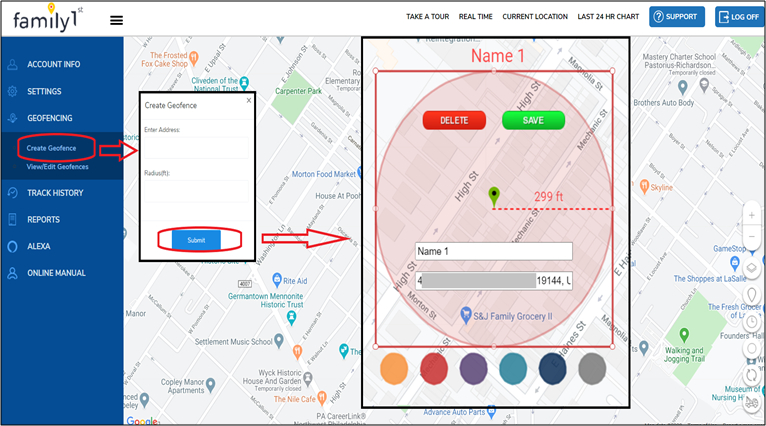
Task: Click the geofence address field ending 19144
Action: tap(493, 280)
